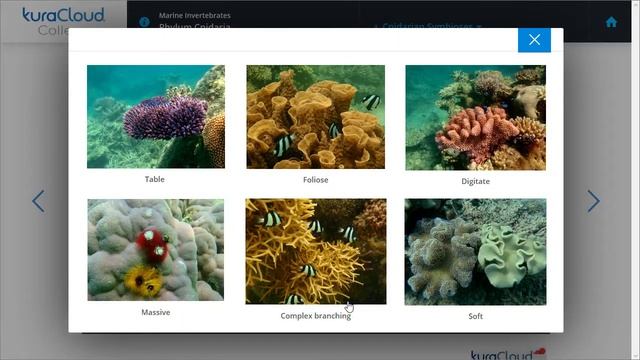Image resolution: width=640 pixels, height=360 pixels.
Task: Click the Soft caption
Action: pos(476,316)
